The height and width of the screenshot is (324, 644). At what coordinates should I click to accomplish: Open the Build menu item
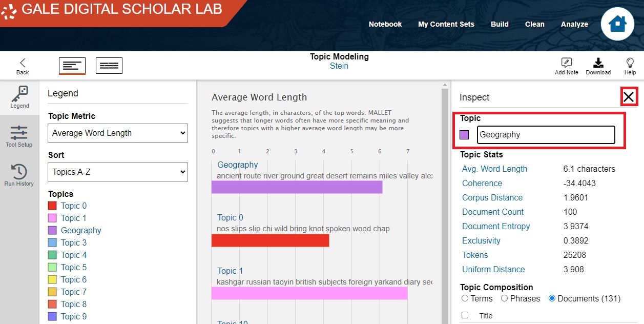point(500,24)
